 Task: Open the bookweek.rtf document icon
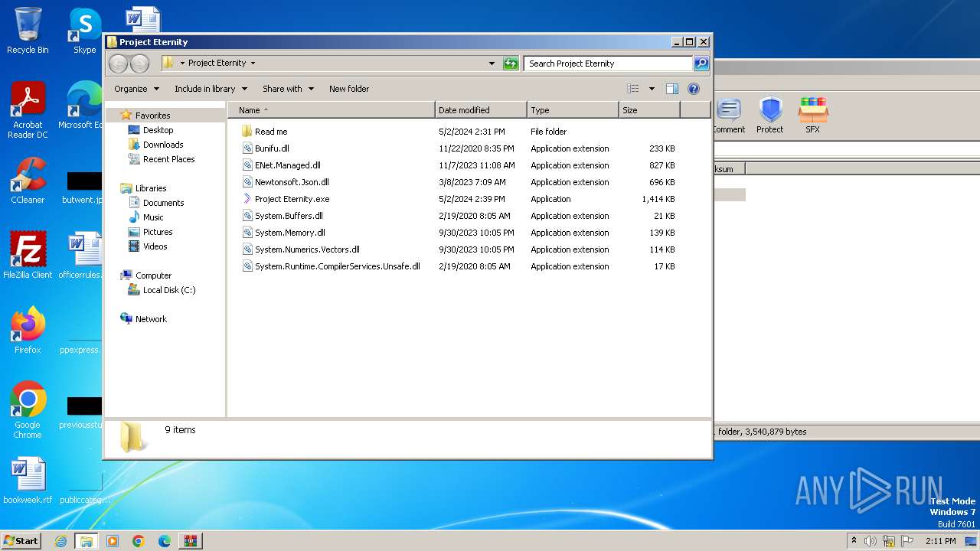[28, 481]
